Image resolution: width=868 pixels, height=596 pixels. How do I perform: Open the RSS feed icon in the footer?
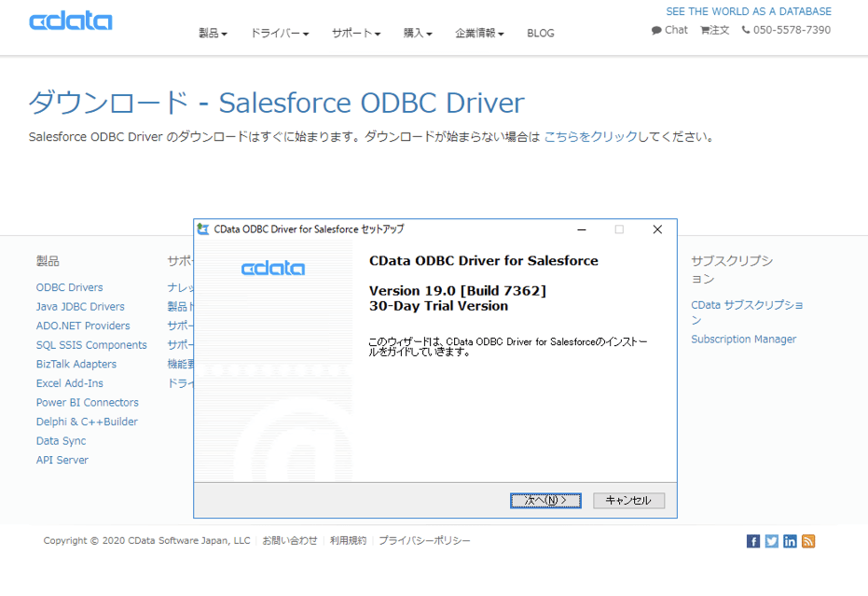point(808,541)
